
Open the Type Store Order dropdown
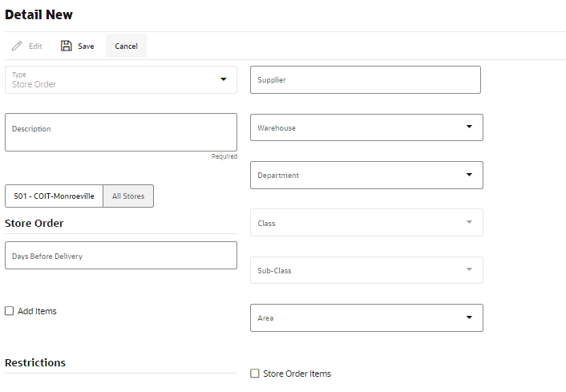coord(121,80)
